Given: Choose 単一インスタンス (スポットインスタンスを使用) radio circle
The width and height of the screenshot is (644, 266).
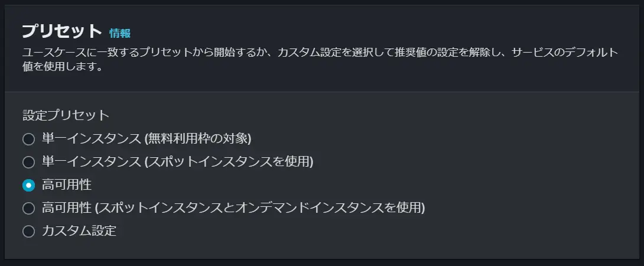Looking at the screenshot, I should (29, 163).
